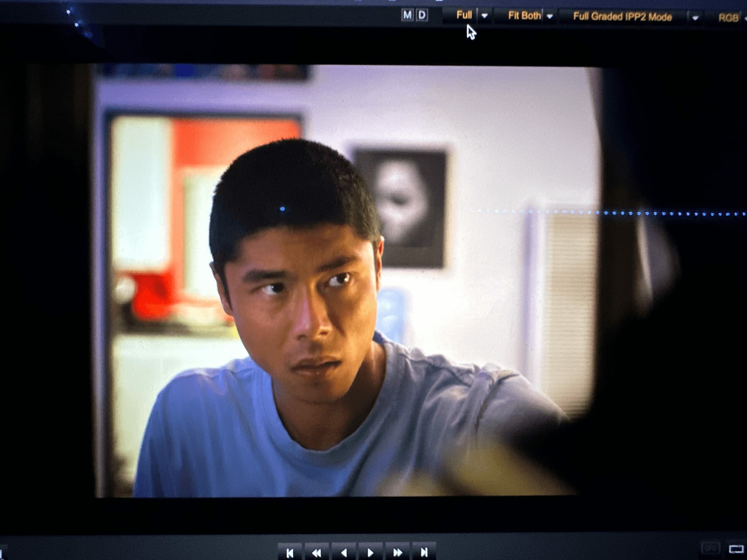Skip to the last frame
This screenshot has height=560, width=747.
(x=424, y=553)
